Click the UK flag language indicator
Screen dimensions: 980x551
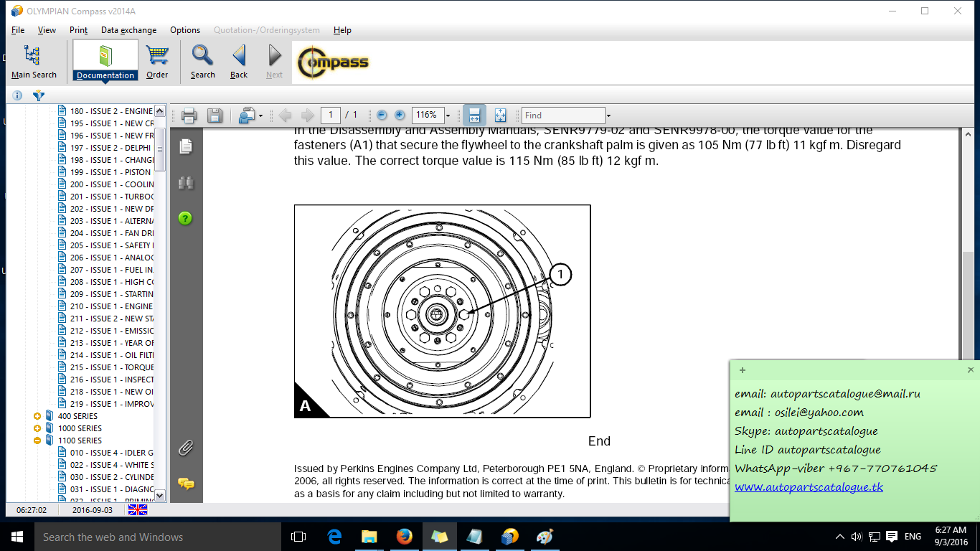[138, 509]
